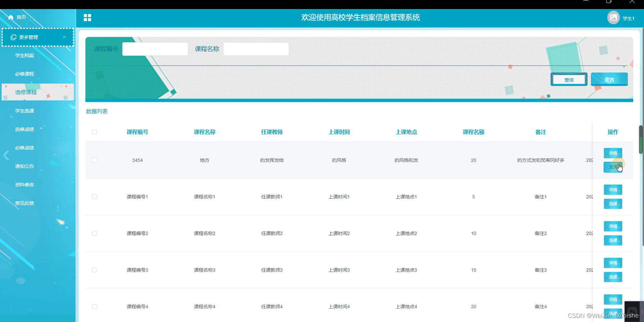The width and height of the screenshot is (644, 322).
Task: Click the 查询 search button
Action: tap(569, 79)
